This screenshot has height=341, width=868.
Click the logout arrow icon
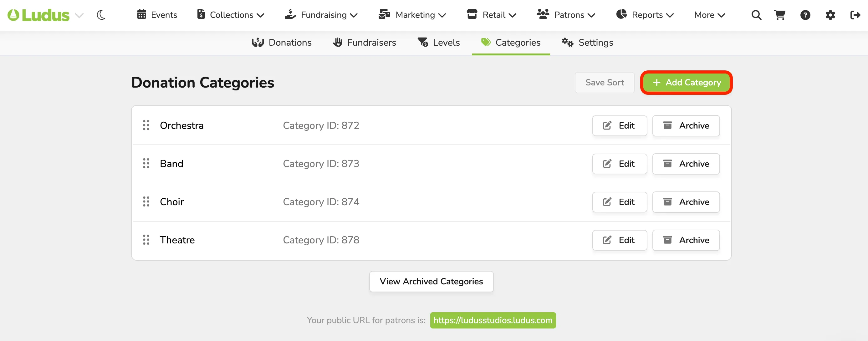pos(855,15)
